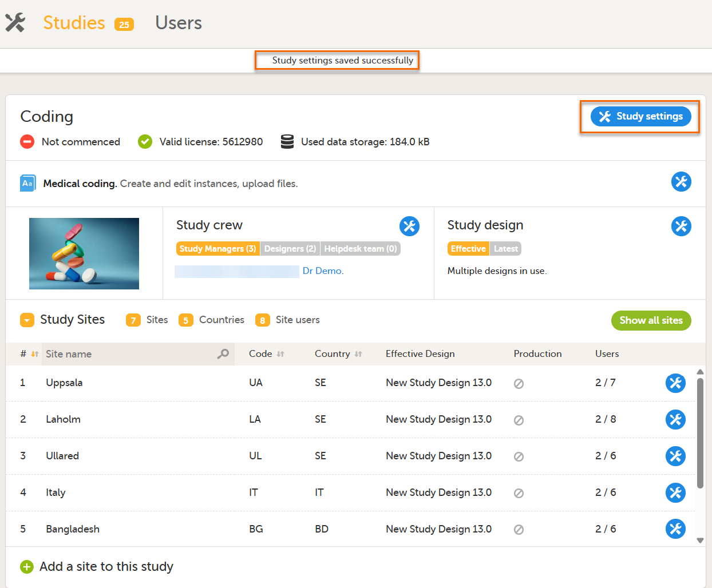Open Study crew settings wrench icon

(x=409, y=226)
